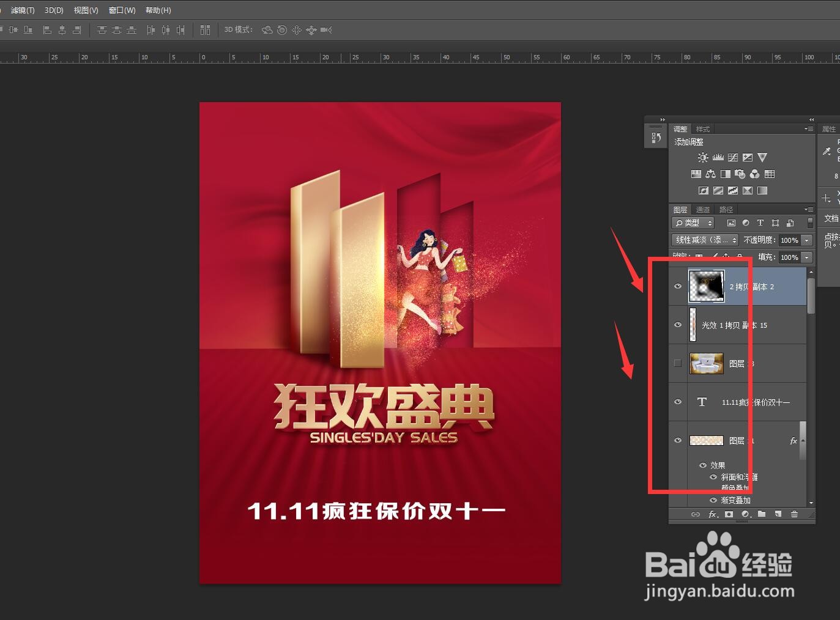Add a Photo Filter adjustment
Viewport: 840px width, 620px height.
click(x=740, y=174)
